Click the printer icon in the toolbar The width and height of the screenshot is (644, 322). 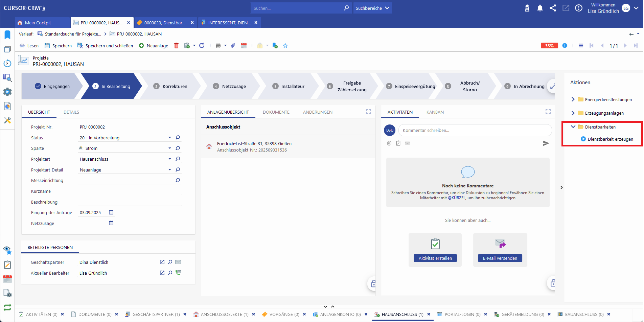[218, 46]
